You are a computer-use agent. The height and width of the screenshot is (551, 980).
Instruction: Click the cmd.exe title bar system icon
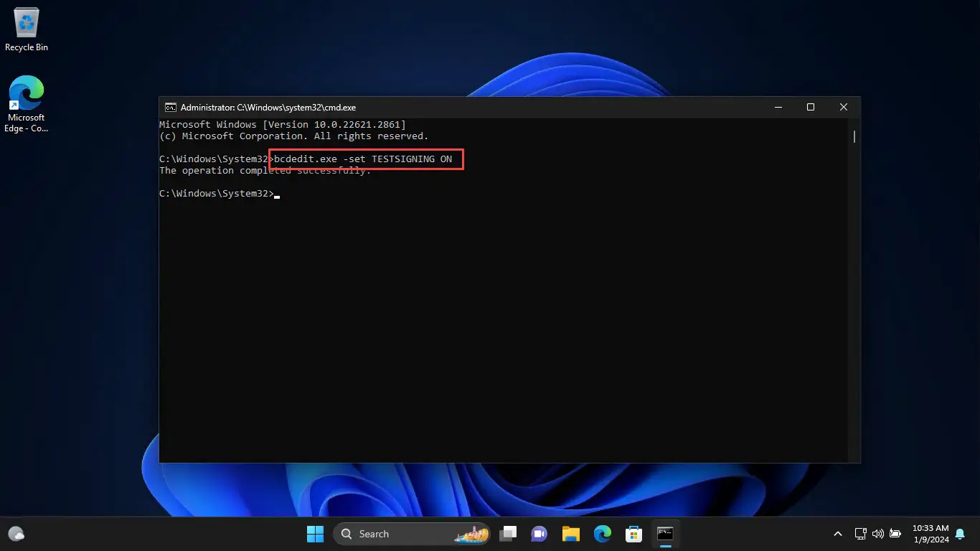click(170, 108)
